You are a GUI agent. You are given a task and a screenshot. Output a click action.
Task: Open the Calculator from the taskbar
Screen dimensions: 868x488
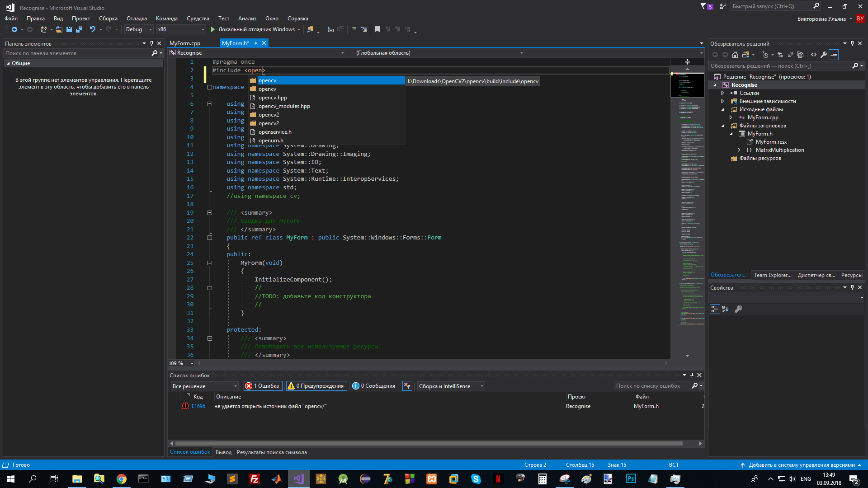pyautogui.click(x=542, y=479)
